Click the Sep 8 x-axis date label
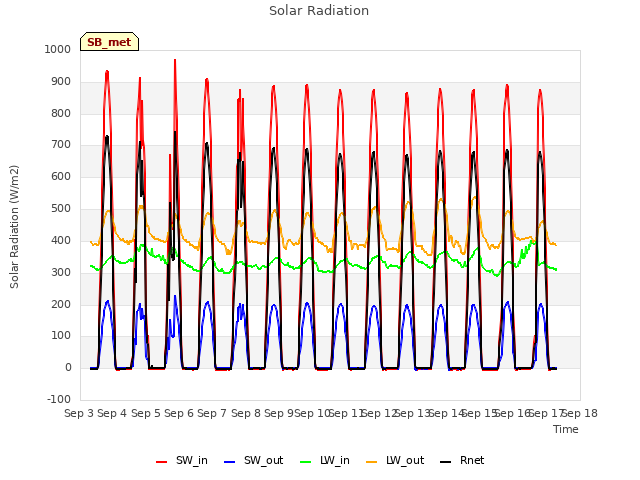Viewport: 640px width, 480px height. [x=246, y=413]
